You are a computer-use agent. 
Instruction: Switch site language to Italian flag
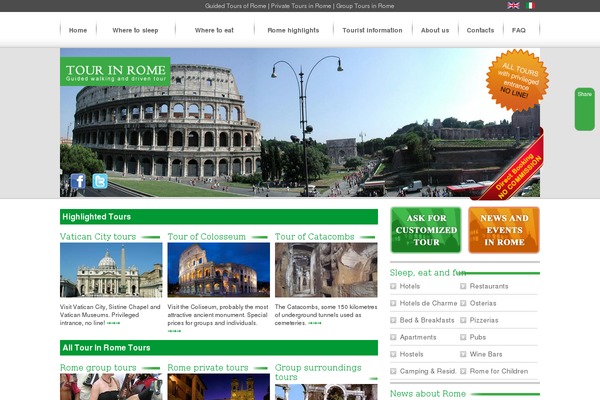(x=530, y=5)
